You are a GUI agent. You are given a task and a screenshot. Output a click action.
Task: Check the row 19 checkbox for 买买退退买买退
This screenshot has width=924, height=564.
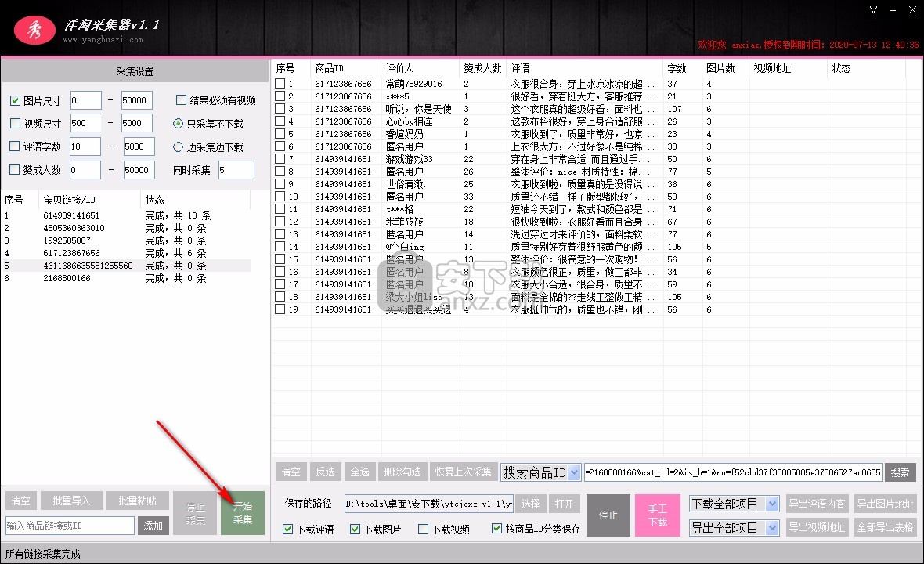pos(280,309)
